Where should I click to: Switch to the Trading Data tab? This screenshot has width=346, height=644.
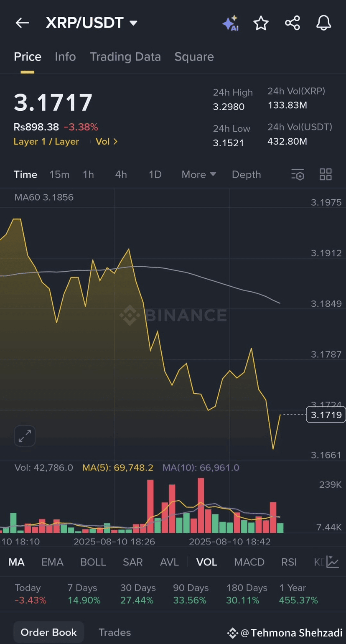coord(125,57)
